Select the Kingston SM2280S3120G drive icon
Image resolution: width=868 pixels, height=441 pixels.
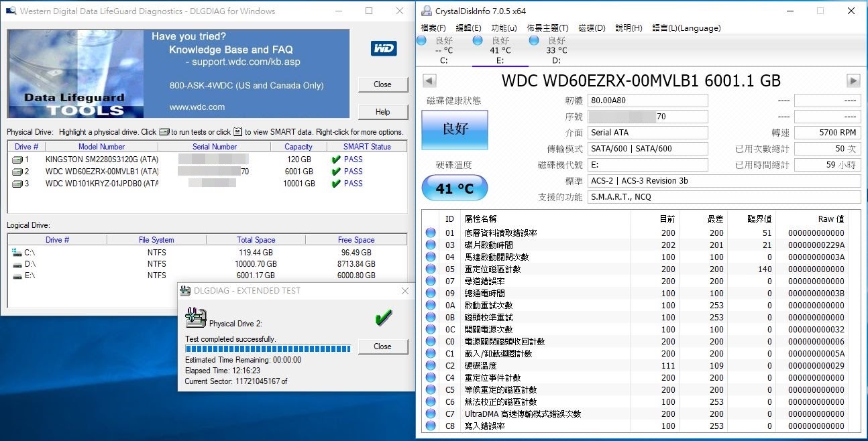(17, 160)
